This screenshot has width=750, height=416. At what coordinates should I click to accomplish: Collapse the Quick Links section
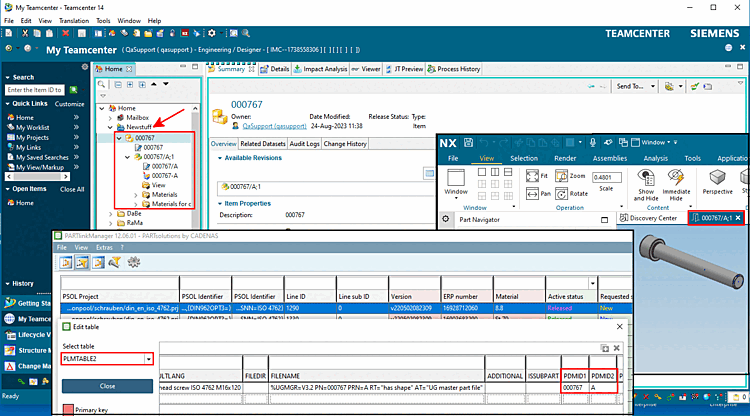(8, 104)
